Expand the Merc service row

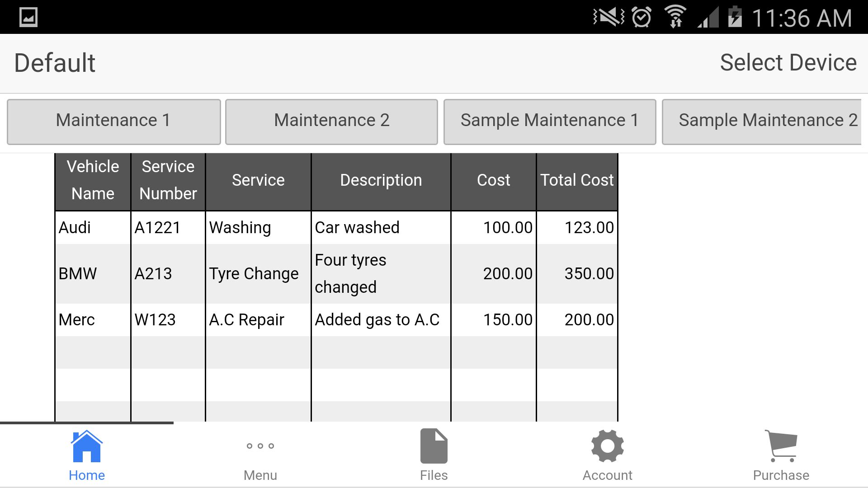click(336, 319)
